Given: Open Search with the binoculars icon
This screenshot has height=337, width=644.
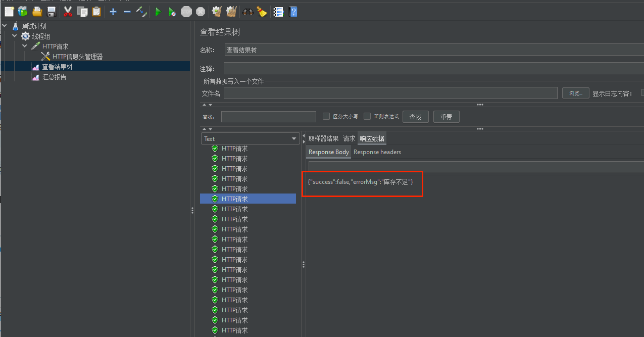Looking at the screenshot, I should point(247,11).
